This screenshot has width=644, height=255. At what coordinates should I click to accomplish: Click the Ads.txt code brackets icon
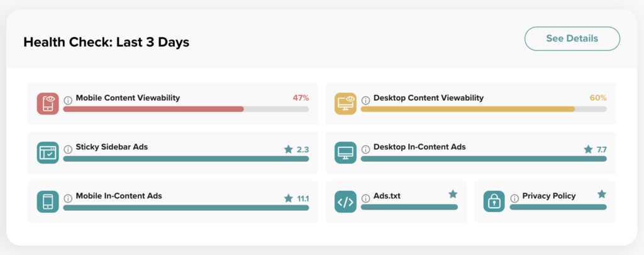[x=345, y=201]
